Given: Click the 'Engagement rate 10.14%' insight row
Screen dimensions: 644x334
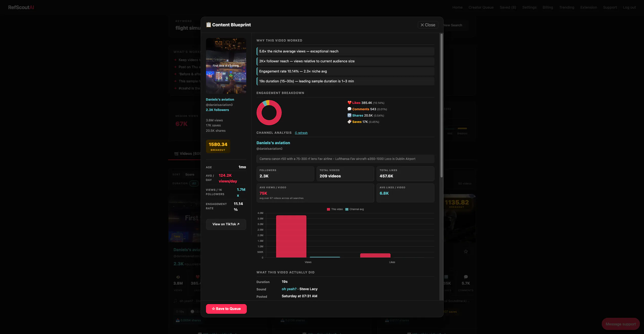Looking at the screenshot, I should pyautogui.click(x=345, y=71).
